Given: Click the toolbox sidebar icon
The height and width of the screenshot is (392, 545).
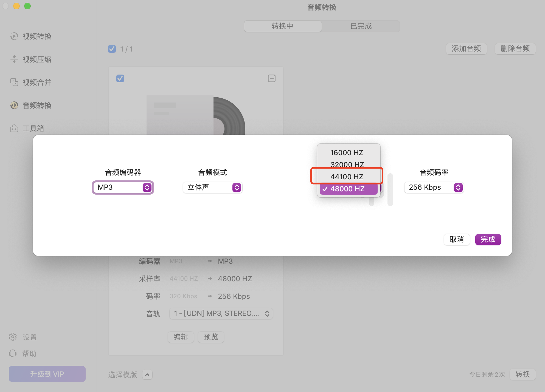Looking at the screenshot, I should pyautogui.click(x=14, y=128).
